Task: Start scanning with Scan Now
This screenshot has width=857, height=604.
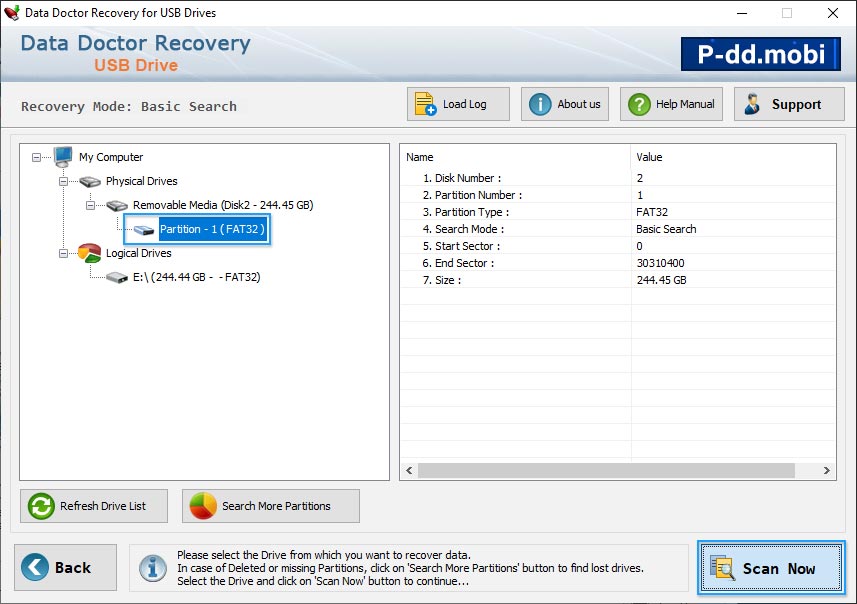Action: pyautogui.click(x=771, y=568)
